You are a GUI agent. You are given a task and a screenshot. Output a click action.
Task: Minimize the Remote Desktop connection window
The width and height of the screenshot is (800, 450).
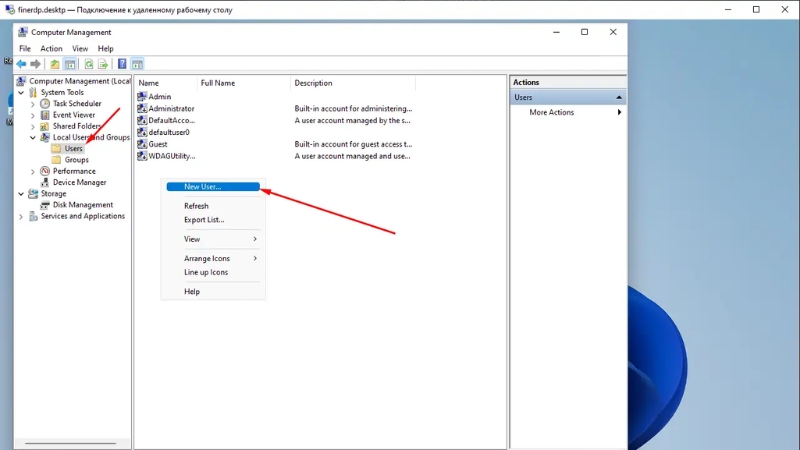[728, 9]
